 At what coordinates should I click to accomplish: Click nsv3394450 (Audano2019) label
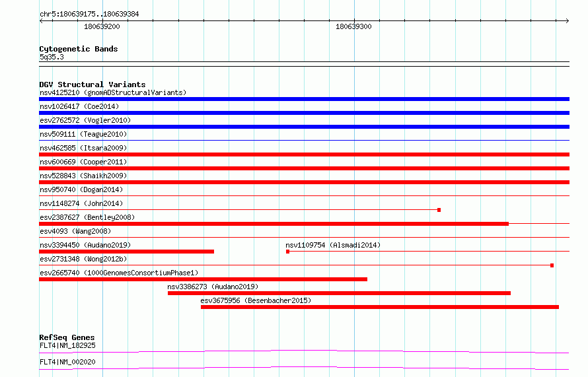pyautogui.click(x=85, y=245)
